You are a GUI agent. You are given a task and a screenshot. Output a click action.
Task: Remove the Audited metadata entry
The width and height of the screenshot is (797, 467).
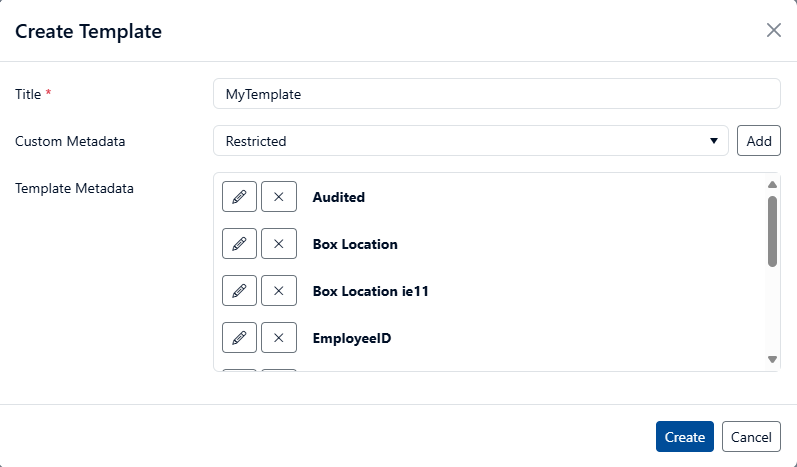279,197
